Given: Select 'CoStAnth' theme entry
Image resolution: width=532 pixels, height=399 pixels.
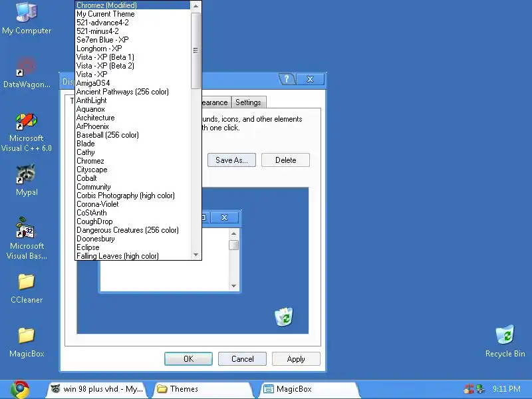Looking at the screenshot, I should [132, 213].
